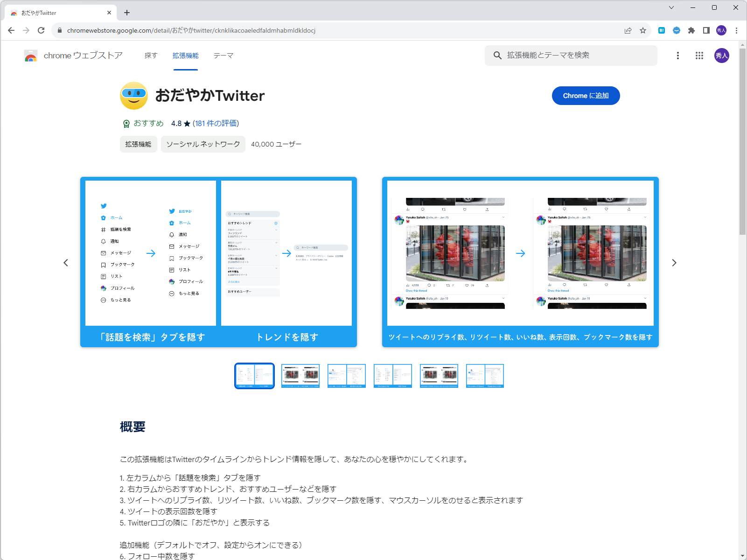
Task: Switch to the テーマ tab
Action: (x=223, y=55)
